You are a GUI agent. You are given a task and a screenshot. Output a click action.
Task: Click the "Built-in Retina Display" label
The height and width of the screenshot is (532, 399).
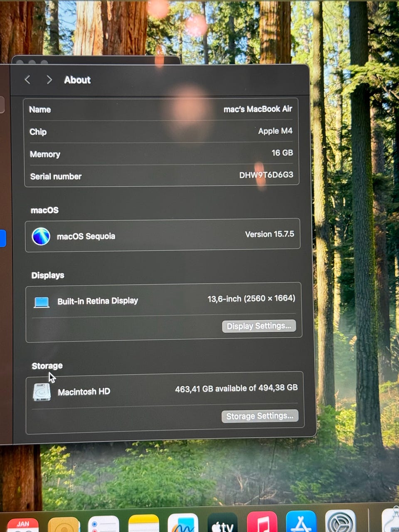98,301
